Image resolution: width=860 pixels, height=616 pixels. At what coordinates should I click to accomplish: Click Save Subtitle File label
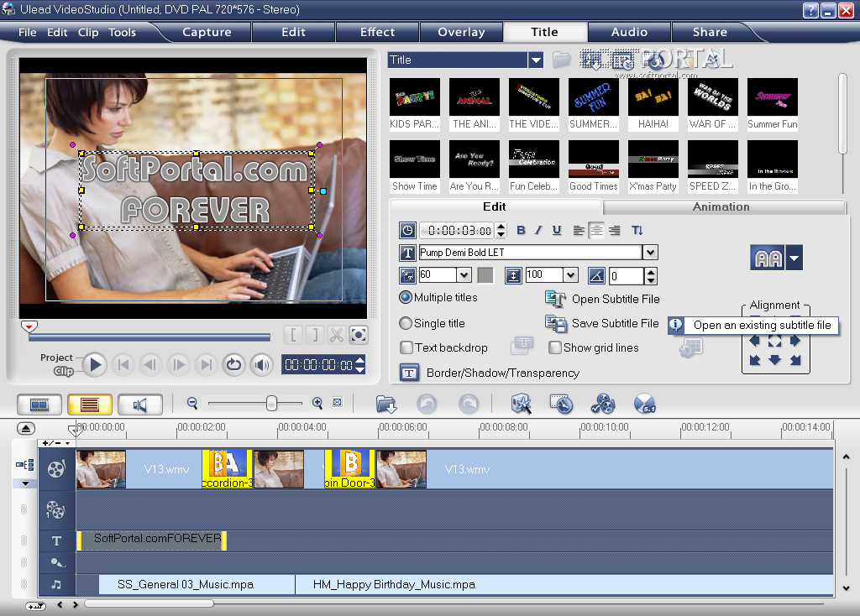pyautogui.click(x=616, y=323)
